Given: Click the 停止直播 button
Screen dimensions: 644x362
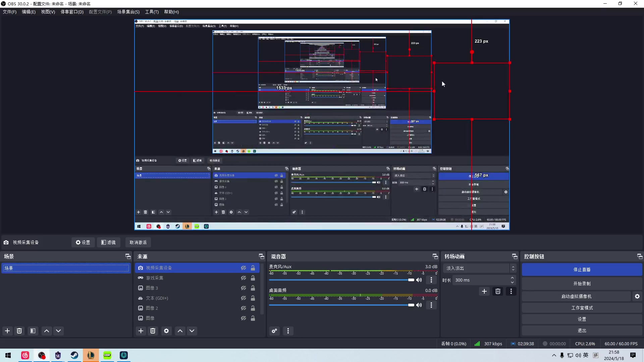Looking at the screenshot, I should 582,269.
